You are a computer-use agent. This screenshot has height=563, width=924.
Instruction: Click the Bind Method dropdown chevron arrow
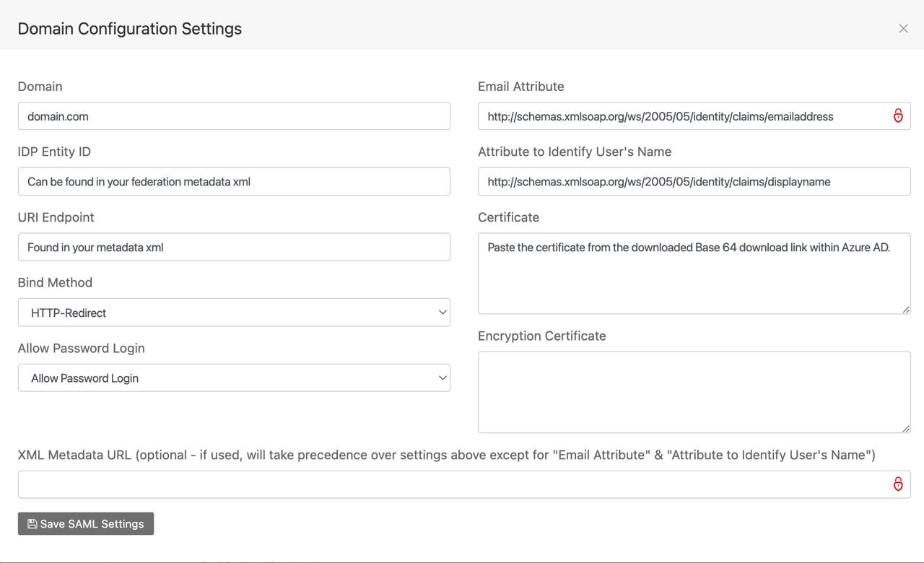pos(442,313)
